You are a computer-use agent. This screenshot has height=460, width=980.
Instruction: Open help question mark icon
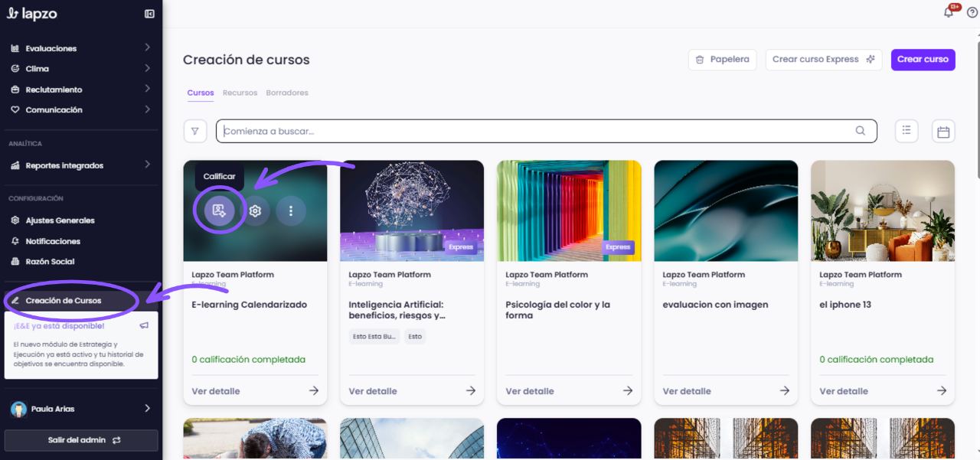click(x=972, y=12)
